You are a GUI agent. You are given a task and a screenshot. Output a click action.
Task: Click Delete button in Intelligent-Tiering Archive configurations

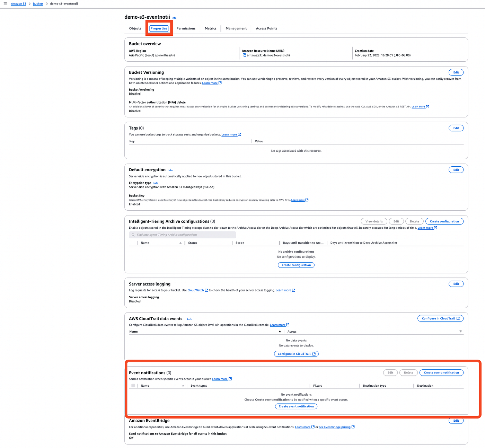pyautogui.click(x=414, y=221)
